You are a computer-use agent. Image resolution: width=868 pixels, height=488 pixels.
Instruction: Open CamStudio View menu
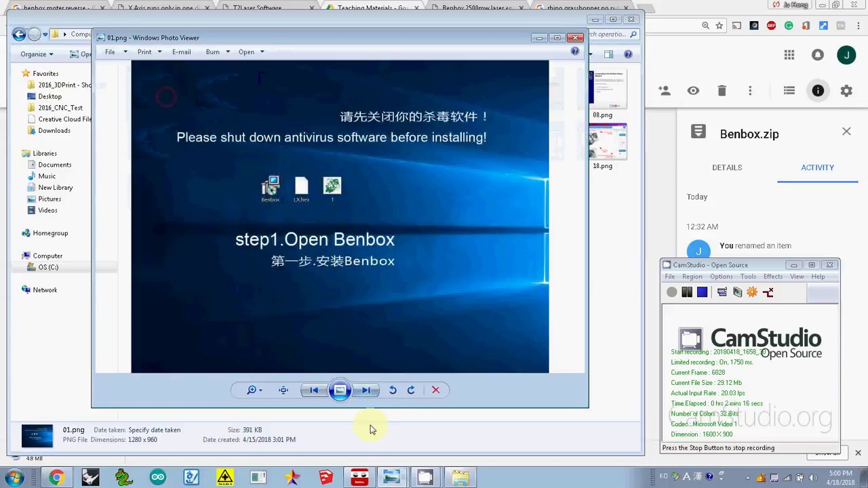[x=797, y=277]
